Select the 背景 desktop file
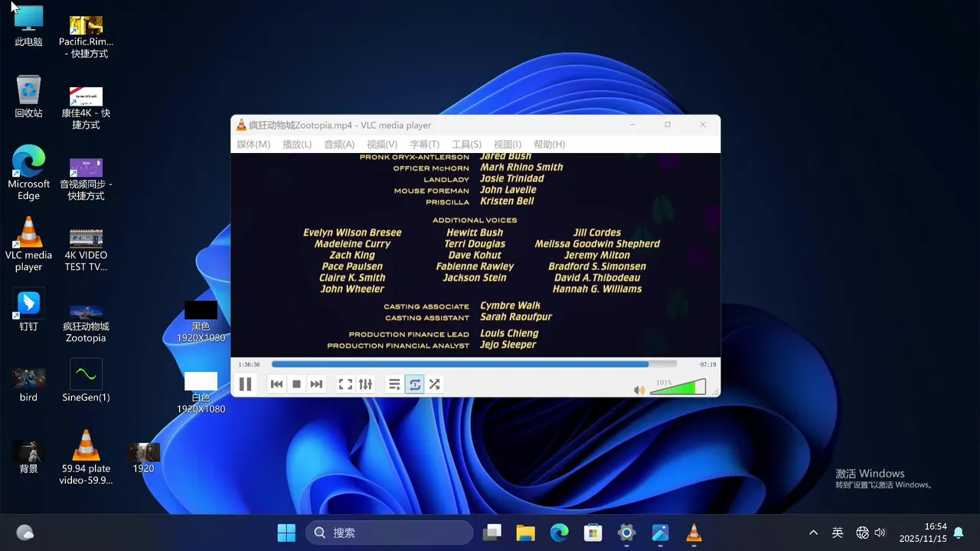 [28, 457]
